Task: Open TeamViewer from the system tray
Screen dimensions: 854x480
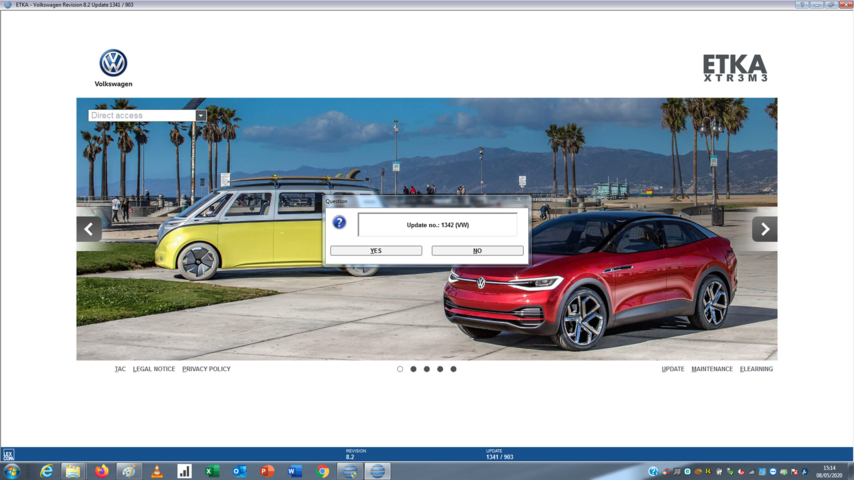Action: click(x=773, y=472)
